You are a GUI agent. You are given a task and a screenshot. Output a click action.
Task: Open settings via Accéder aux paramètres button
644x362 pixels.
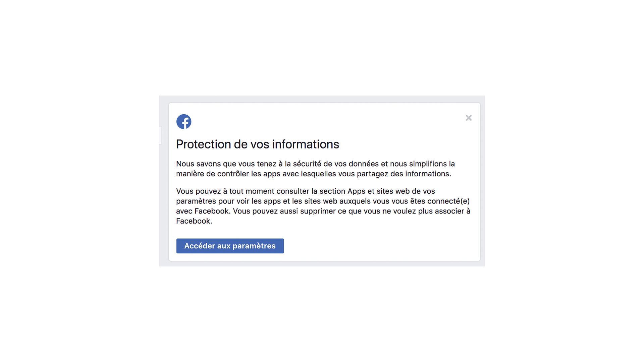[230, 246]
